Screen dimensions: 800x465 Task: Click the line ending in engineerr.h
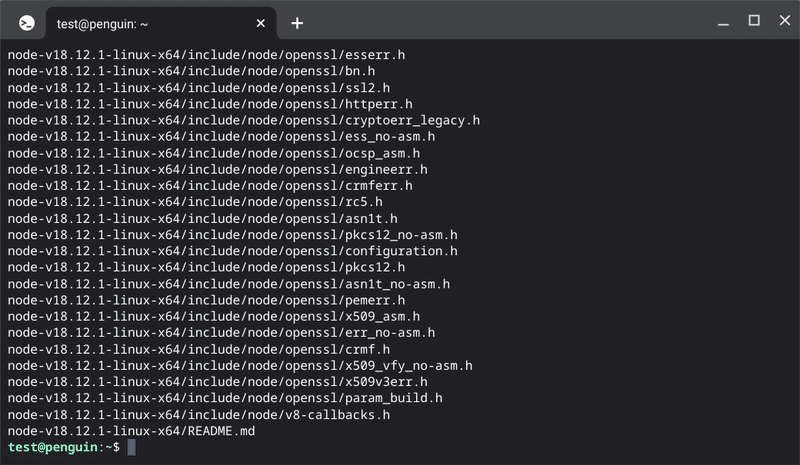pos(217,169)
